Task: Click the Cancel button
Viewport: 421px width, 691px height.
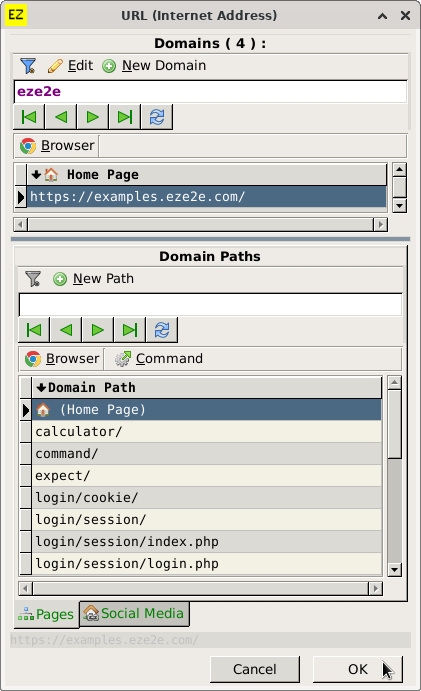Action: click(x=255, y=669)
